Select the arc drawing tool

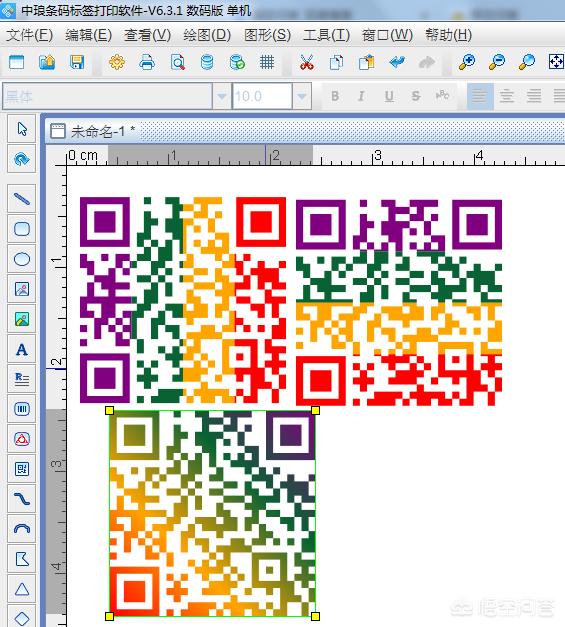[22, 529]
